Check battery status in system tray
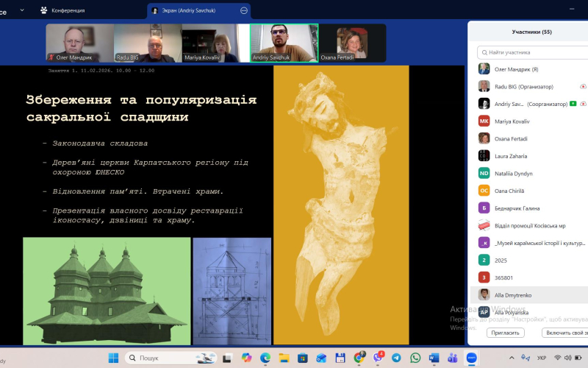 coord(579,358)
